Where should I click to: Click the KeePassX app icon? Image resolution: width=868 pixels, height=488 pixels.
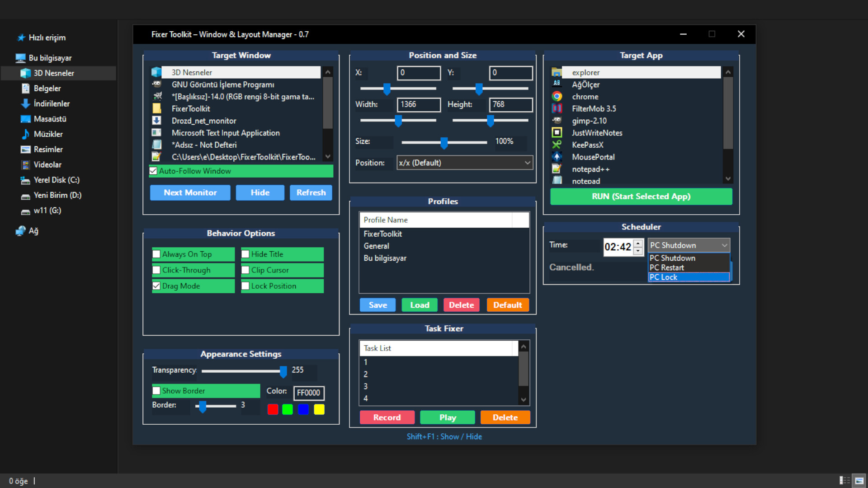[557, 145]
